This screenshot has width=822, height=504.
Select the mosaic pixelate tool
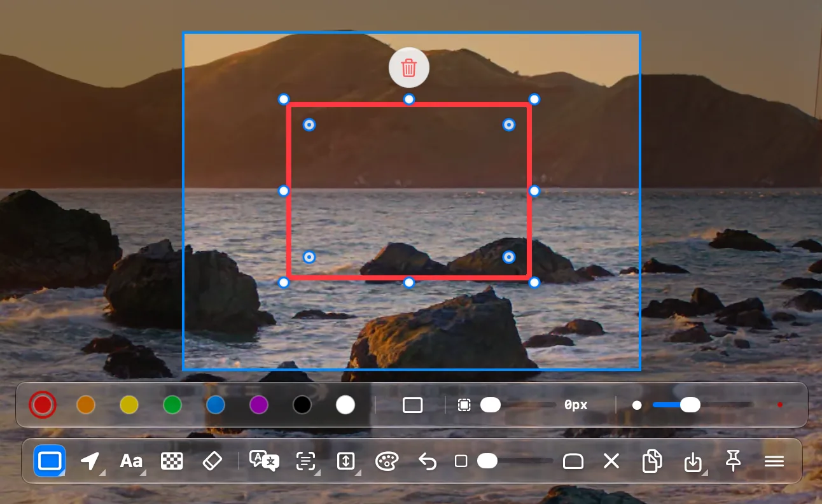click(172, 461)
